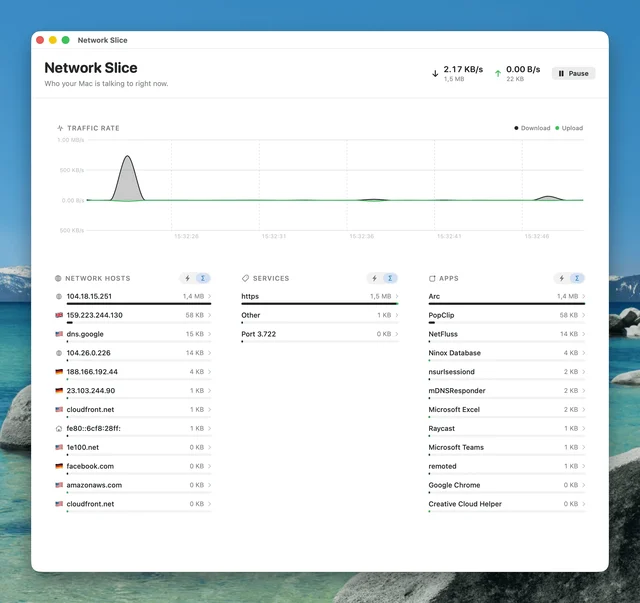
Task: Switch Services to live rate mode
Action: (374, 278)
